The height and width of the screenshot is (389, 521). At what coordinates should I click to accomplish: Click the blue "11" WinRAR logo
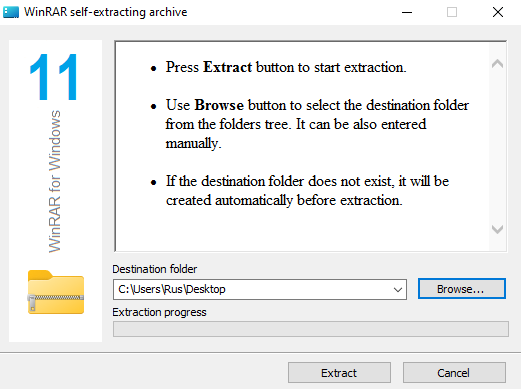click(53, 77)
